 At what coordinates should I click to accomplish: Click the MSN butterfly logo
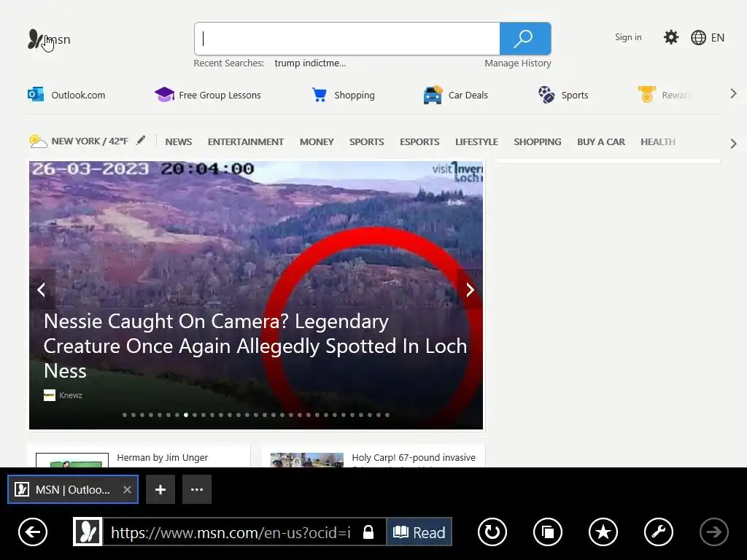point(35,39)
